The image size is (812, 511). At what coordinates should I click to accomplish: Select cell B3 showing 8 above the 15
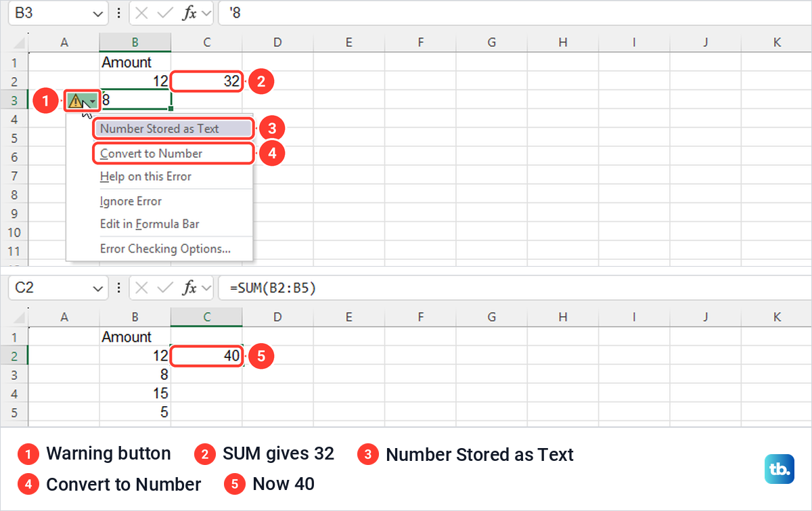point(135,374)
